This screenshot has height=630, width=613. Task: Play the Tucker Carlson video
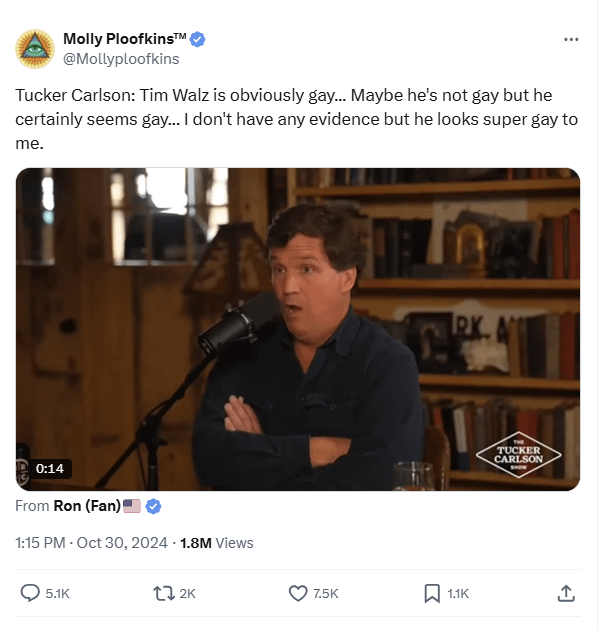(x=298, y=329)
